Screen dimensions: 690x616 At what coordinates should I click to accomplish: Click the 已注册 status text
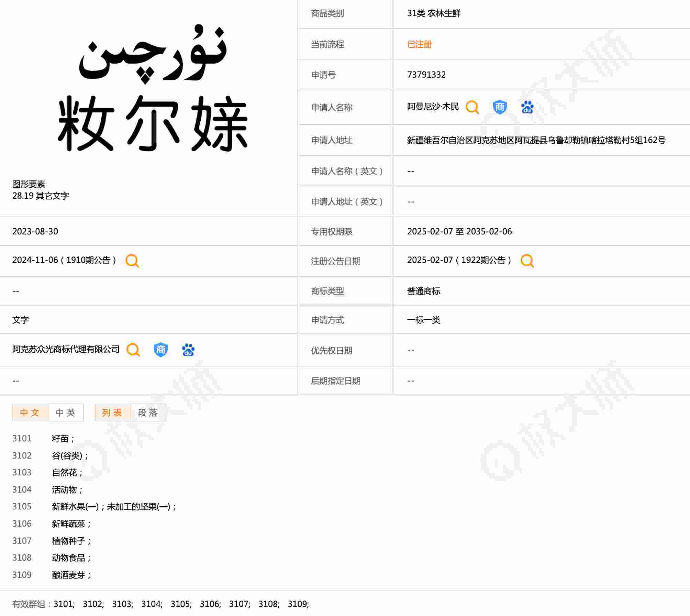coord(419,44)
